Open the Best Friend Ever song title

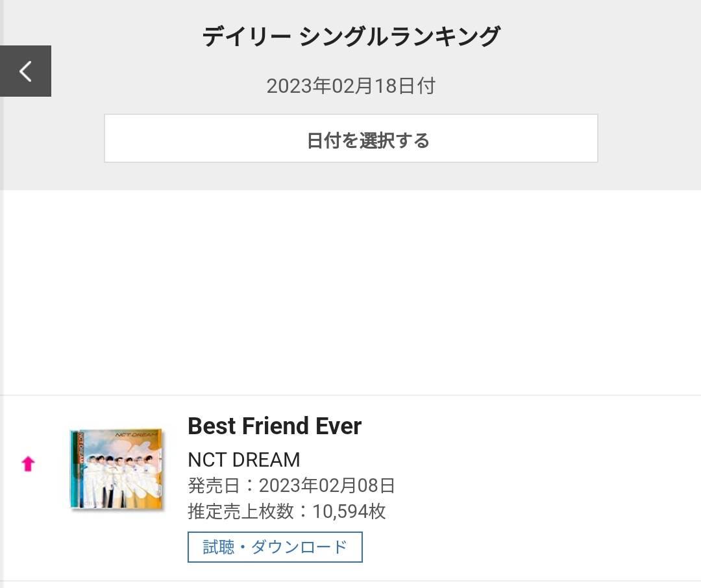point(275,426)
